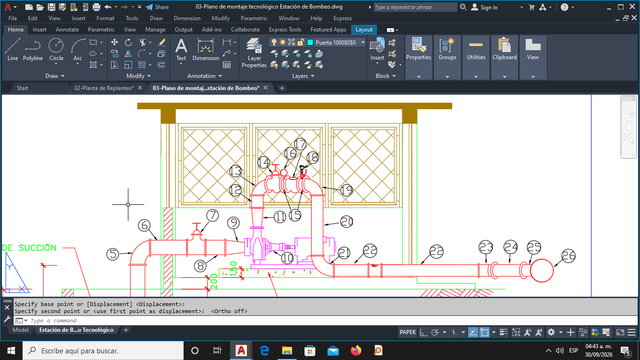The image size is (640, 360).
Task: Toggle Lineweight display in status bar
Action: point(504,332)
